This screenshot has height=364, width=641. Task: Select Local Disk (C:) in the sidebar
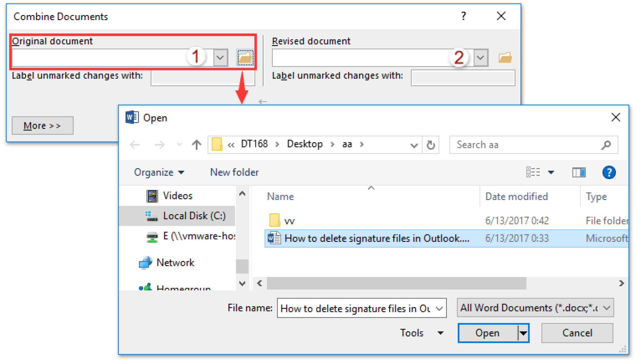tap(194, 216)
